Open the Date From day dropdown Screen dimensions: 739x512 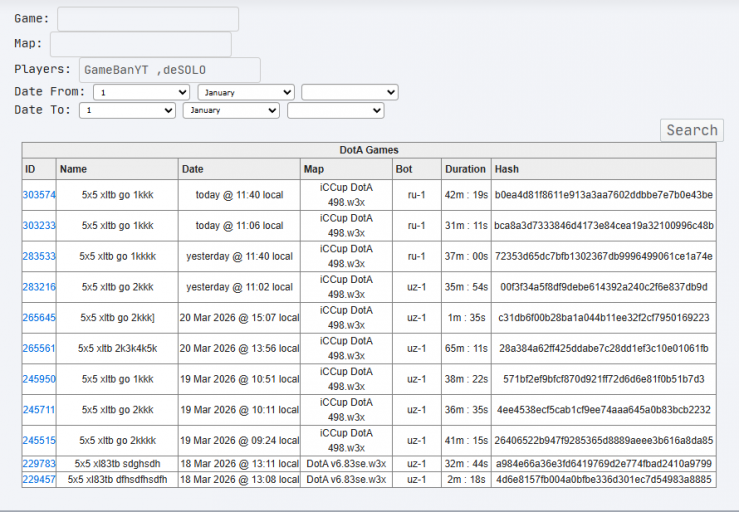point(141,92)
